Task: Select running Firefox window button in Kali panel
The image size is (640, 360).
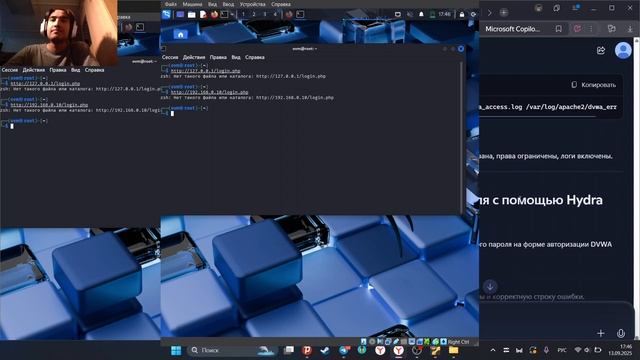Action: tap(289, 14)
